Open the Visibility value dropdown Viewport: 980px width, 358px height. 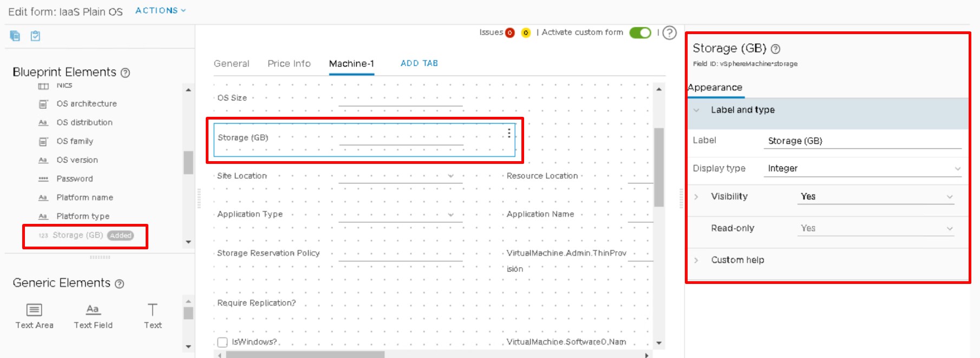[x=876, y=197]
